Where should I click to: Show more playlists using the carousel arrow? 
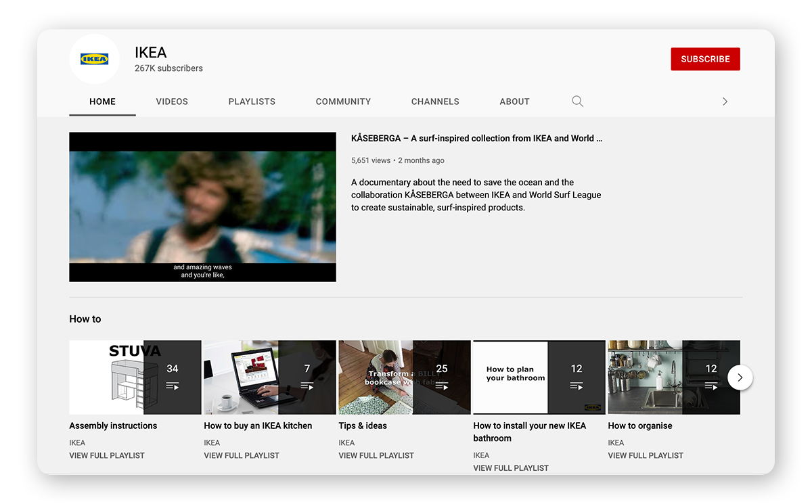click(x=740, y=377)
